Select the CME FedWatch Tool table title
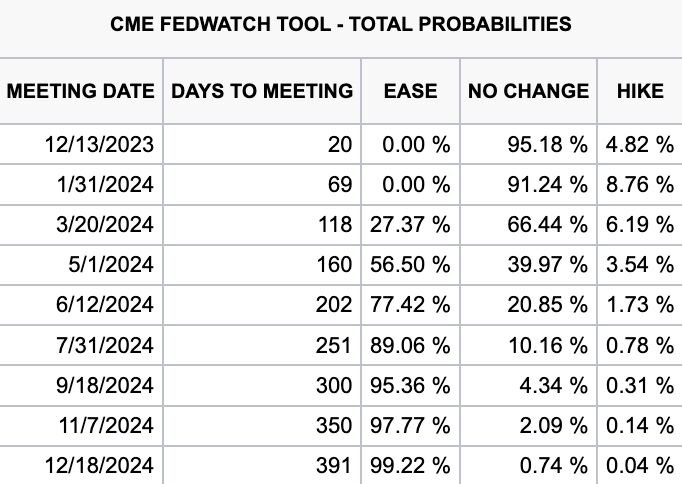This screenshot has width=682, height=484. pyautogui.click(x=341, y=24)
